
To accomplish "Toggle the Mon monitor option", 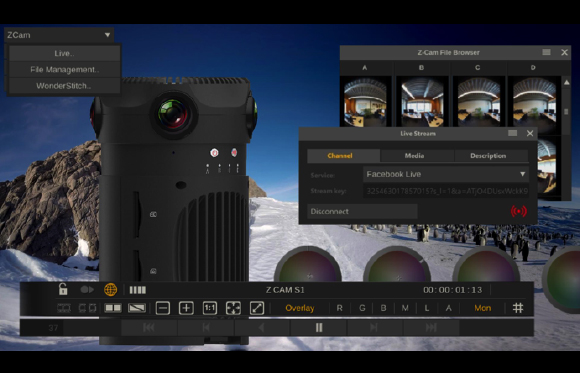I will (x=482, y=308).
